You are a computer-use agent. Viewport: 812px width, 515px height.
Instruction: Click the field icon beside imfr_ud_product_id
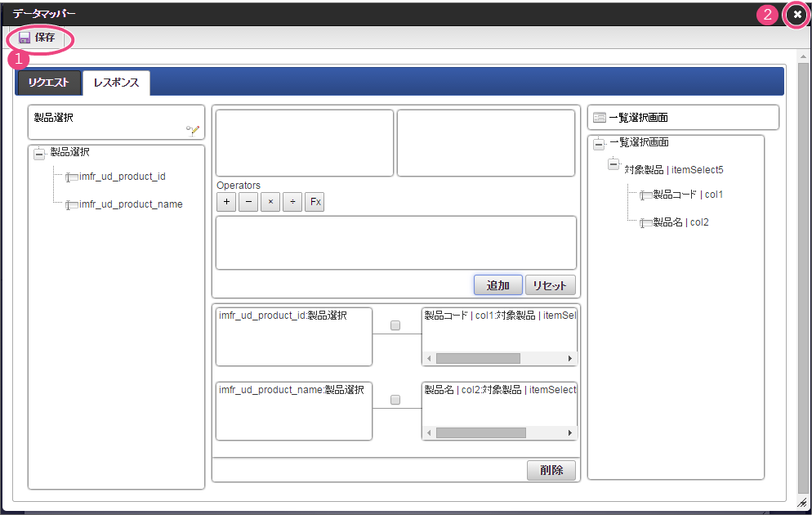tap(71, 177)
